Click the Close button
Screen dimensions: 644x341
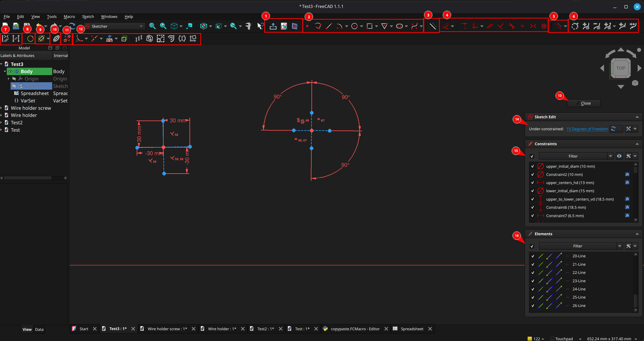pos(583,103)
